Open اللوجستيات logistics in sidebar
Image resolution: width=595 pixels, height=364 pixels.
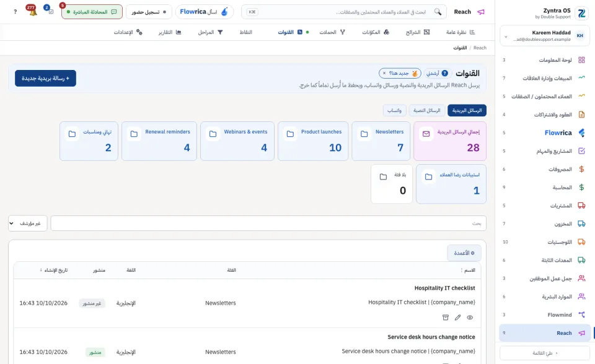pyautogui.click(x=545, y=242)
